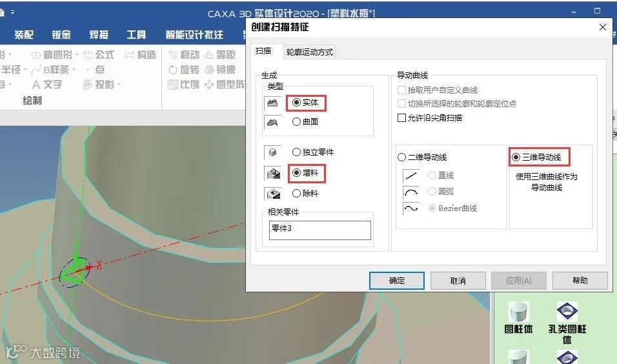Click the remove-material icon beside 除料
The image size is (617, 364).
pos(273,194)
